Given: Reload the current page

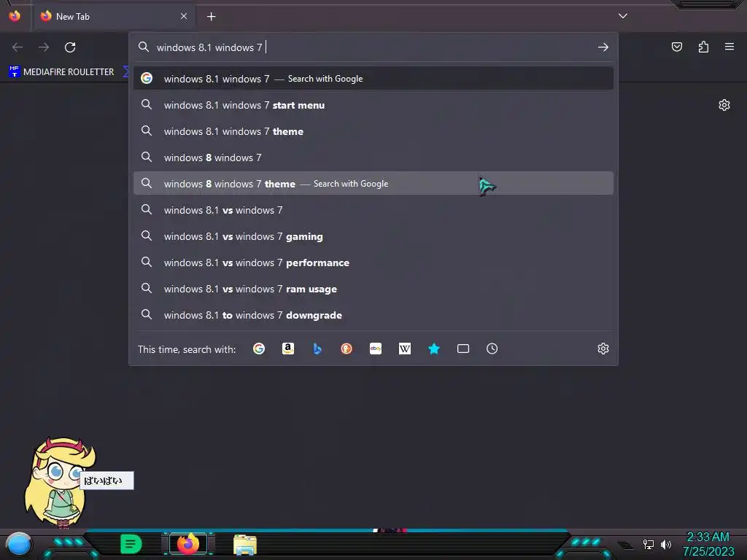Looking at the screenshot, I should tap(70, 47).
